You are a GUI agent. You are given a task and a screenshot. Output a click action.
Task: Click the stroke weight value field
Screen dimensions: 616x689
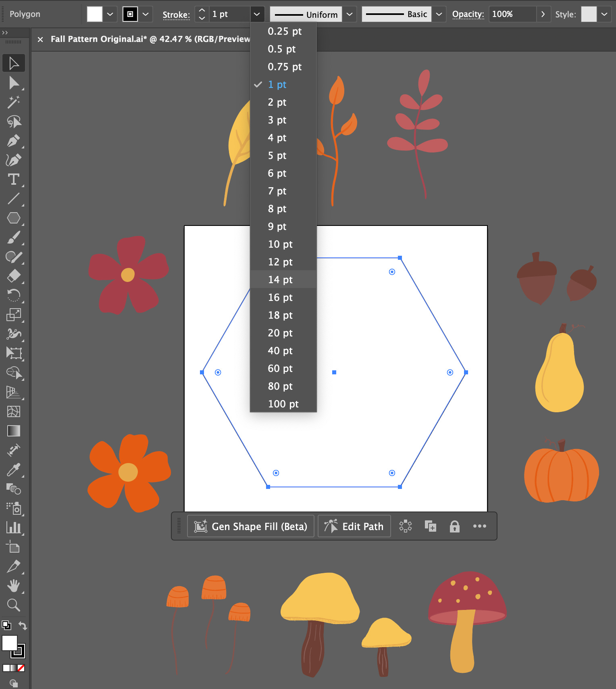click(229, 14)
